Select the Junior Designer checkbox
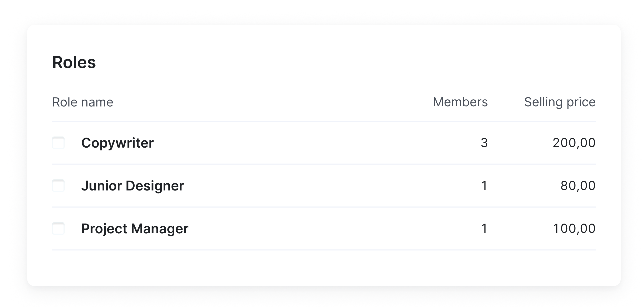Viewport: 644px width, 307px height. [58, 186]
